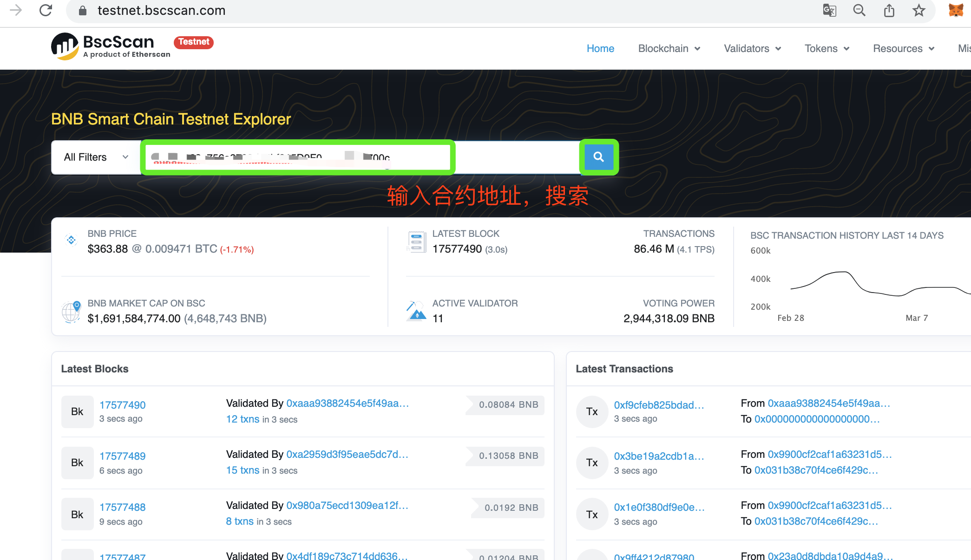Open the translate page icon

click(x=829, y=10)
